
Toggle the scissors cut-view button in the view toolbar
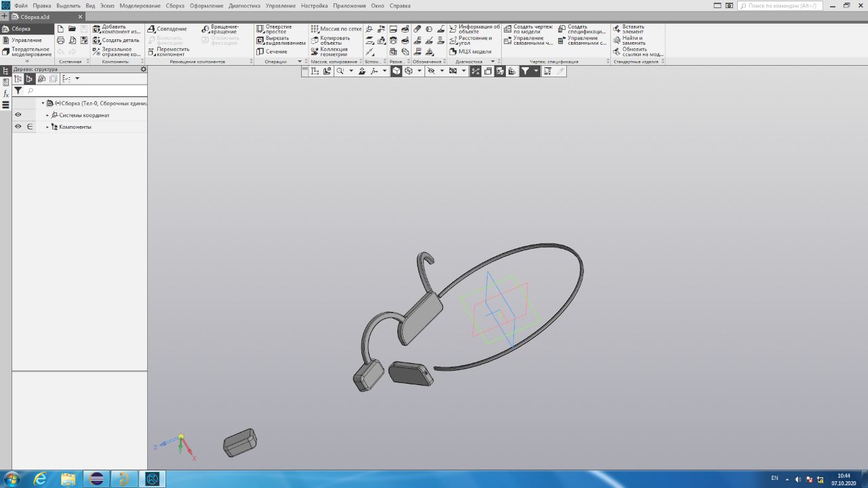(475, 70)
